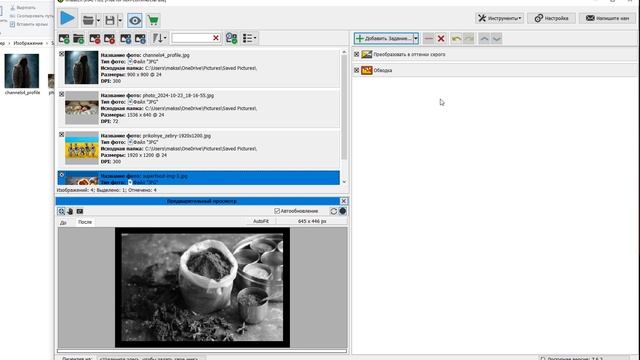The image size is (640, 360).
Task: Add images with the first green-plus image icon
Action: point(64,38)
